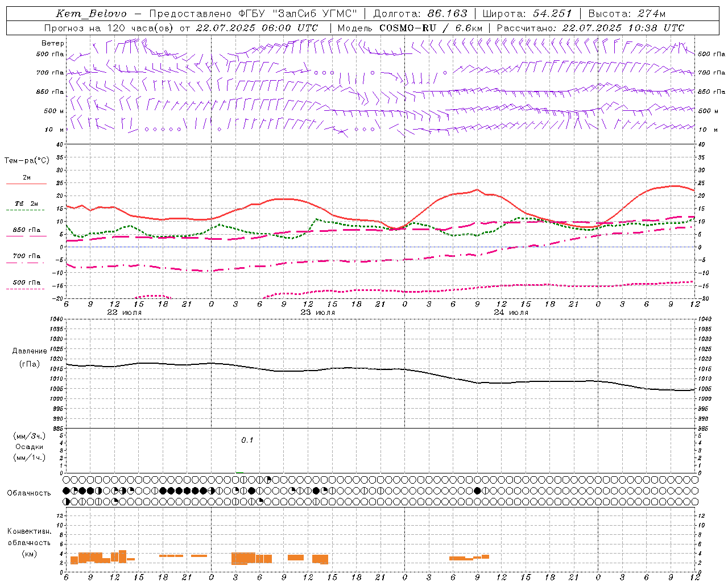Click the (мм/3ч.) precipitation unit label

pos(30,436)
